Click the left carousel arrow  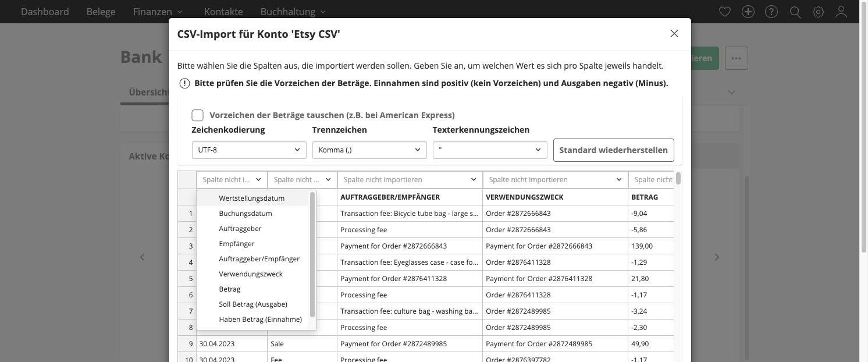(143, 257)
